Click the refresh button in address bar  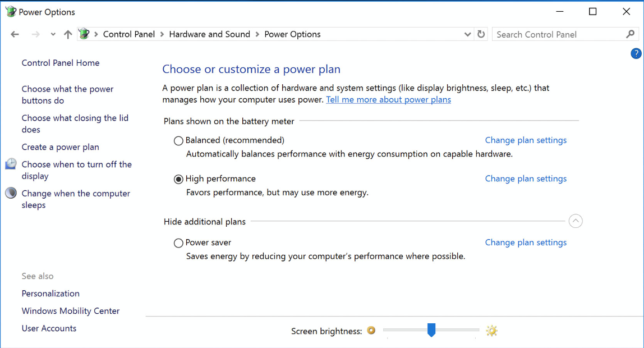(x=481, y=34)
